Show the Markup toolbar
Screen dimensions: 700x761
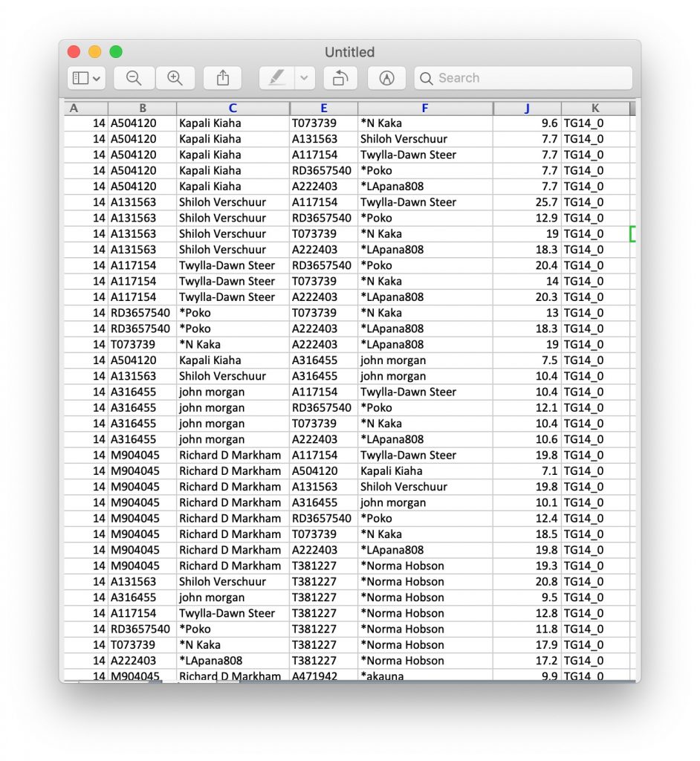click(386, 78)
